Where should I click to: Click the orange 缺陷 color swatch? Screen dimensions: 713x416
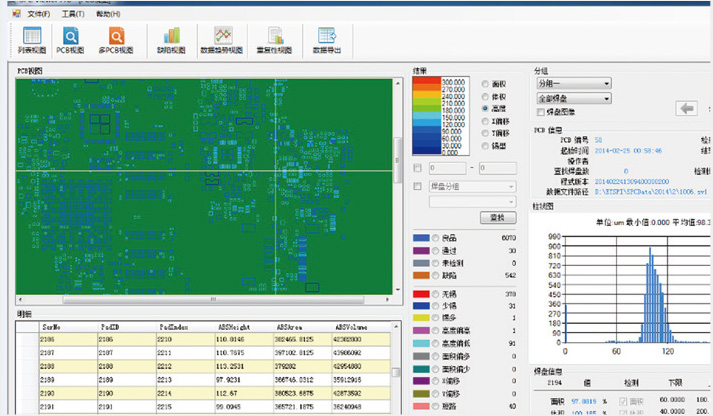point(420,275)
